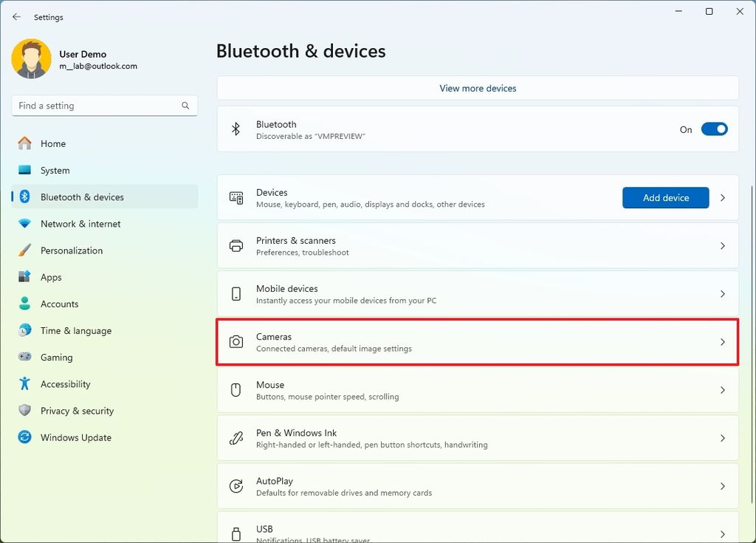Click the search magnifier in Find a setting
The height and width of the screenshot is (543, 756).
click(x=185, y=106)
